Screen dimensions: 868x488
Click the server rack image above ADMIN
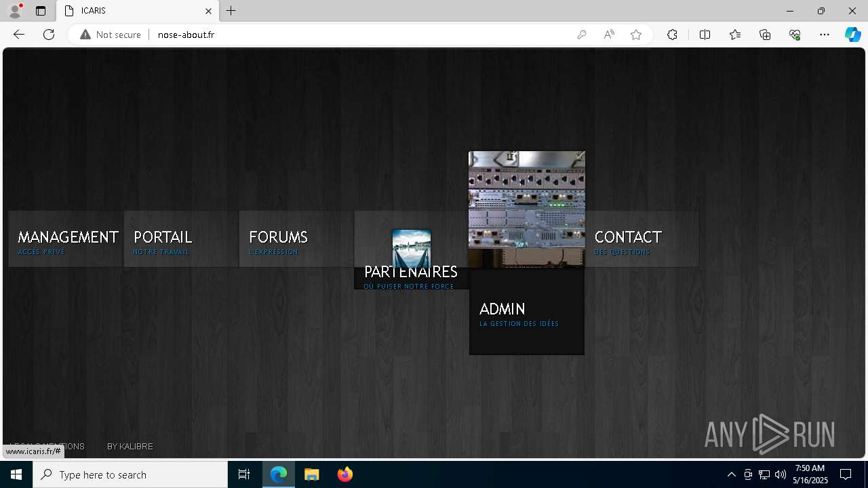pos(527,209)
